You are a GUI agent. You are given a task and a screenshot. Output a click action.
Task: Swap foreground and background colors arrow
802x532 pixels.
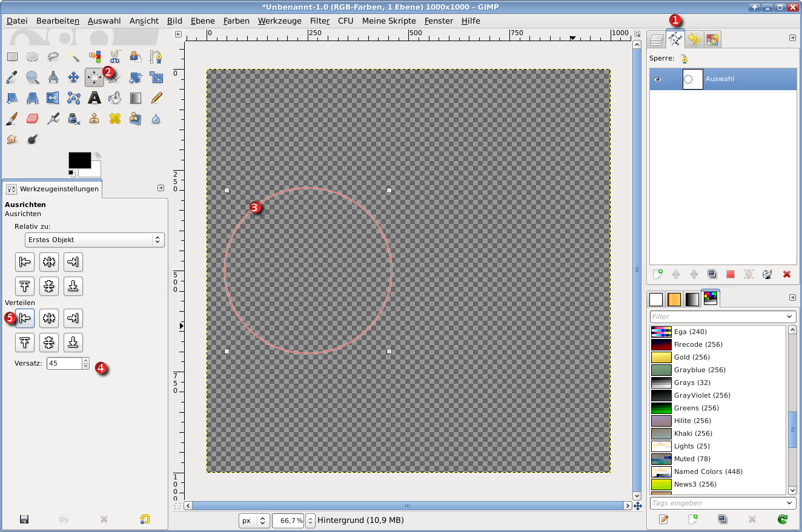96,156
